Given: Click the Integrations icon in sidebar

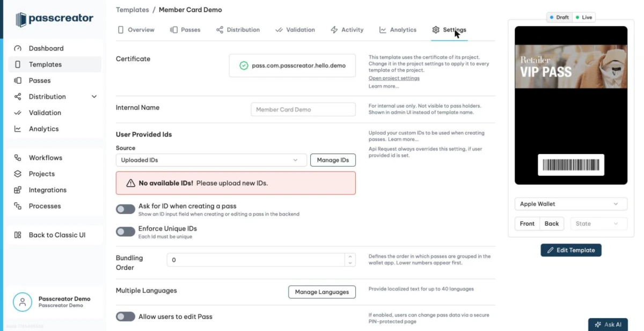Looking at the screenshot, I should pos(18,190).
